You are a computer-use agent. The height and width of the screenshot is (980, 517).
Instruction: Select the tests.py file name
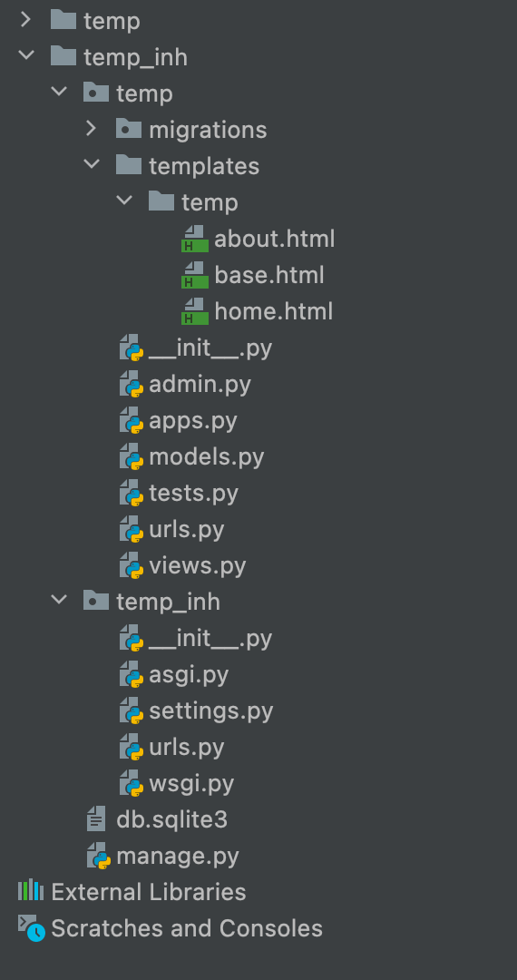pos(193,494)
